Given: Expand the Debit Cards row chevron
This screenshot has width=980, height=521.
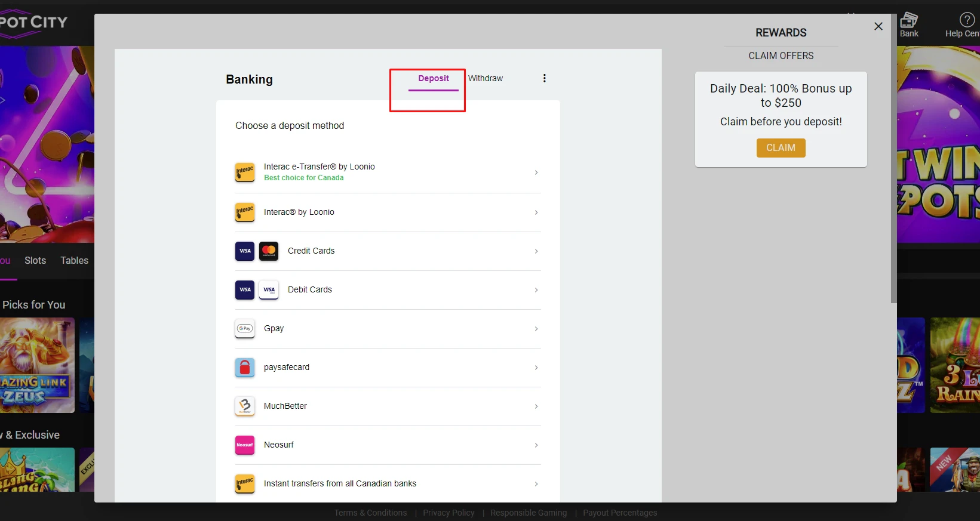Looking at the screenshot, I should coord(536,290).
